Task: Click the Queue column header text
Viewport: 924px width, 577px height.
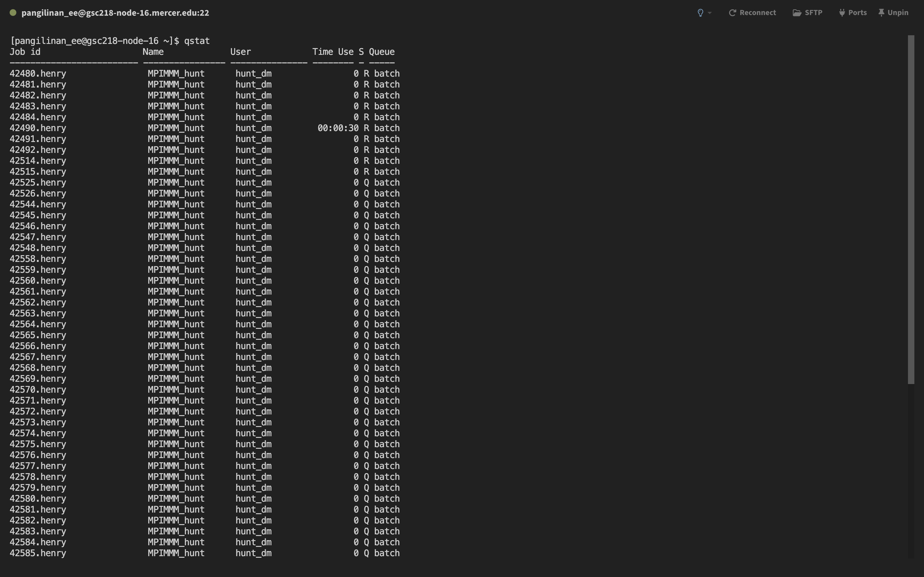Action: click(381, 52)
